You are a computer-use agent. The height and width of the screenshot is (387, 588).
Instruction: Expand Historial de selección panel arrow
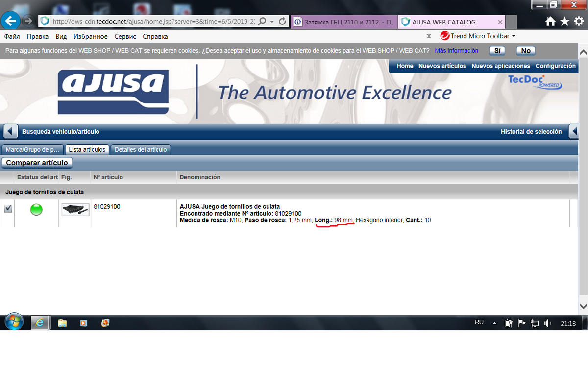[x=574, y=132]
